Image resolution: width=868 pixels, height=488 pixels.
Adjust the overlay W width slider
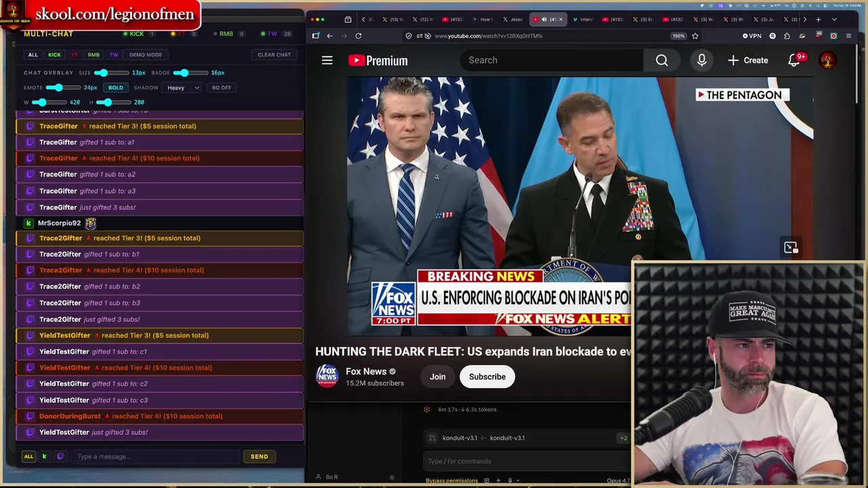coord(49,102)
